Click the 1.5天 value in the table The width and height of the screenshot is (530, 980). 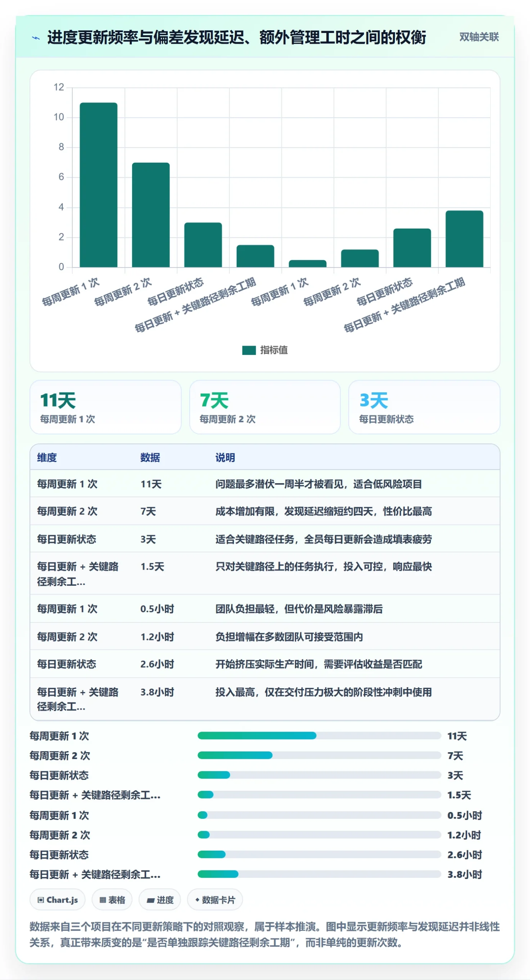point(152,566)
